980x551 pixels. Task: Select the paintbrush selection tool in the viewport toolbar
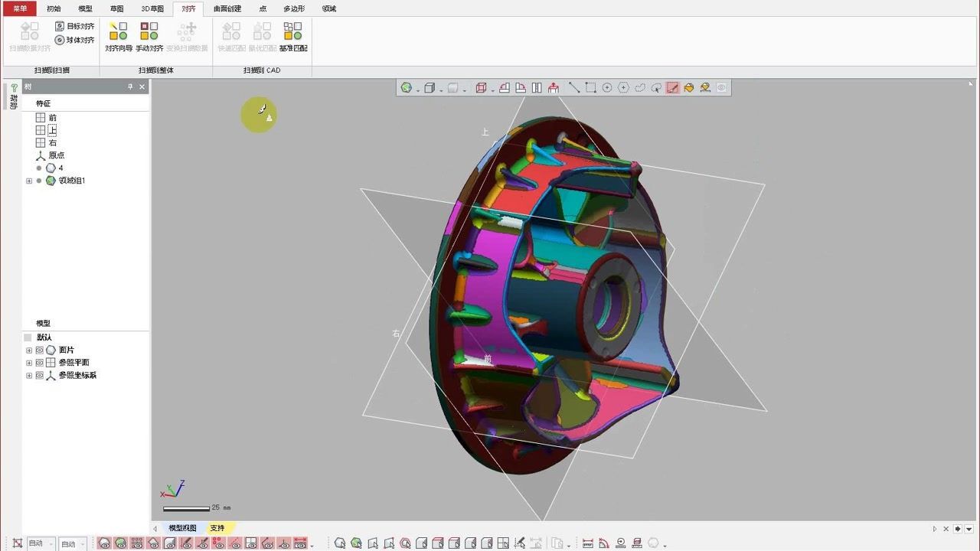click(672, 87)
